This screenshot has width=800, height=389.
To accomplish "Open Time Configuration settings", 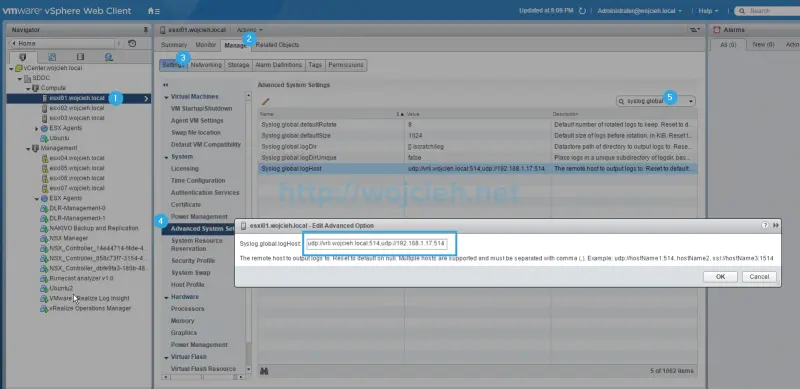I will tap(198, 181).
